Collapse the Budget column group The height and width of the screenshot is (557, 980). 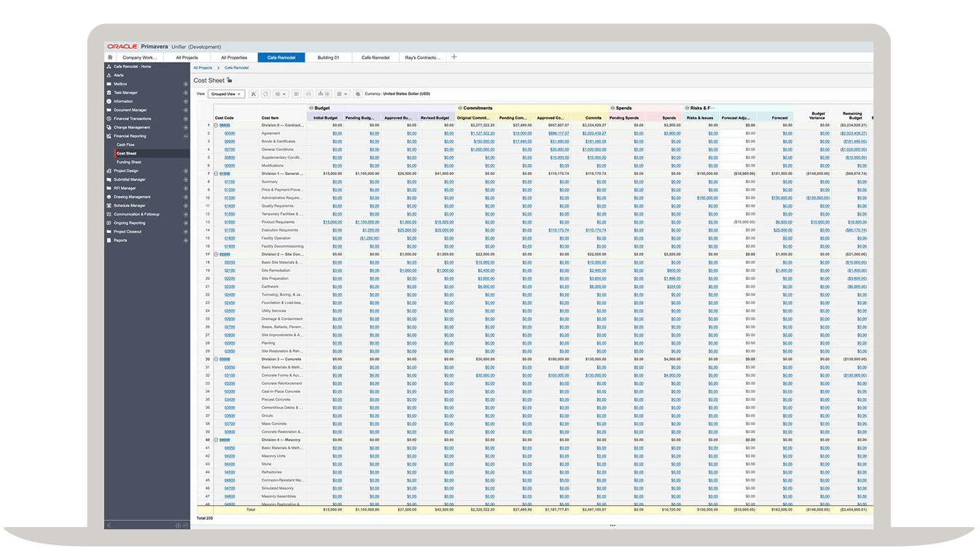(x=311, y=108)
